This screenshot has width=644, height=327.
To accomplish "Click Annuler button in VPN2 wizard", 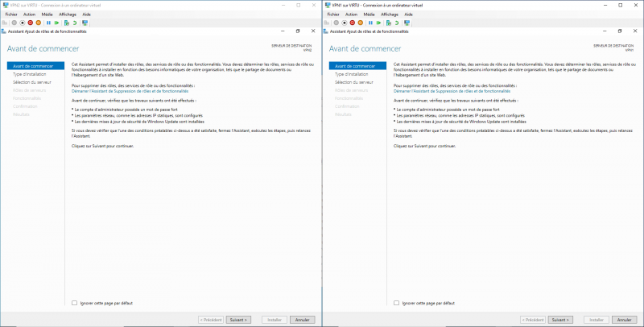I will (x=303, y=320).
